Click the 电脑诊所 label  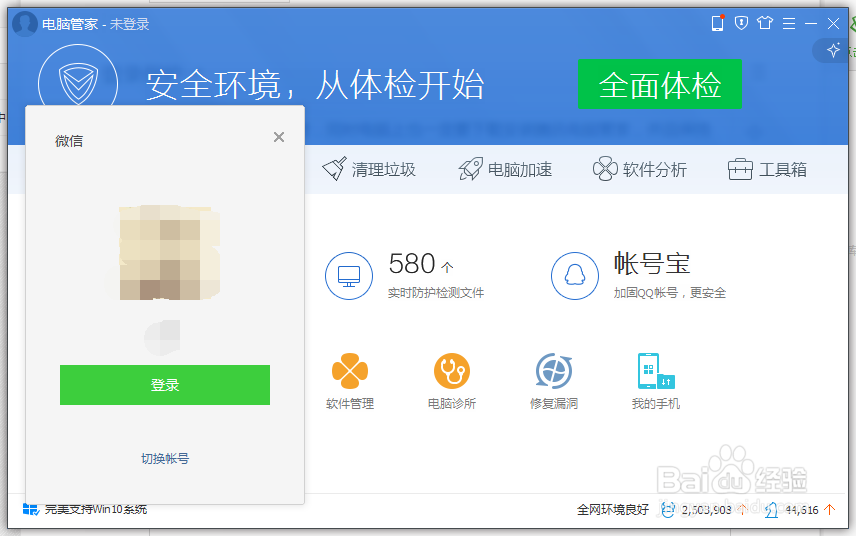[452, 404]
